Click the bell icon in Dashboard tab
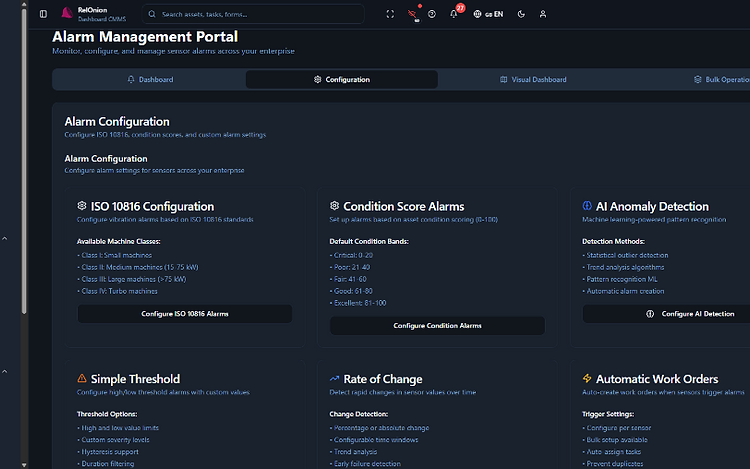This screenshot has height=469, width=750. [x=131, y=79]
